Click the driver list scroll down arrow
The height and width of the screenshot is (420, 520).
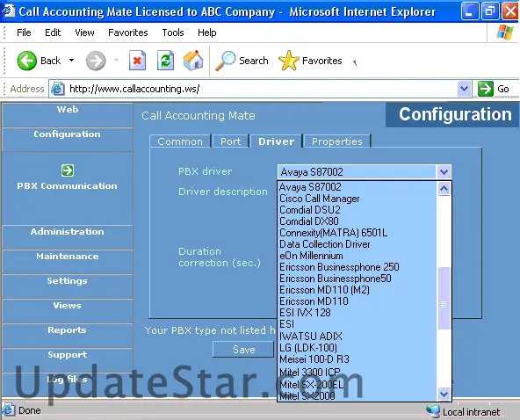[x=444, y=394]
